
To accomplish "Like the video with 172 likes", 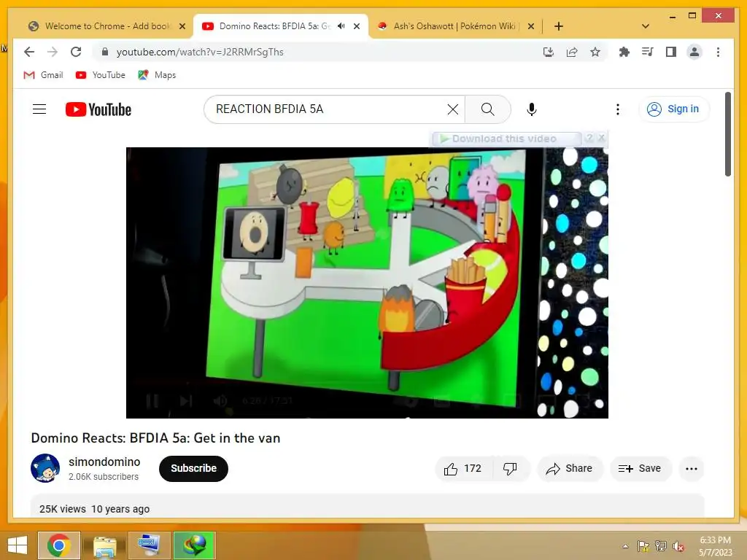I will [x=463, y=469].
